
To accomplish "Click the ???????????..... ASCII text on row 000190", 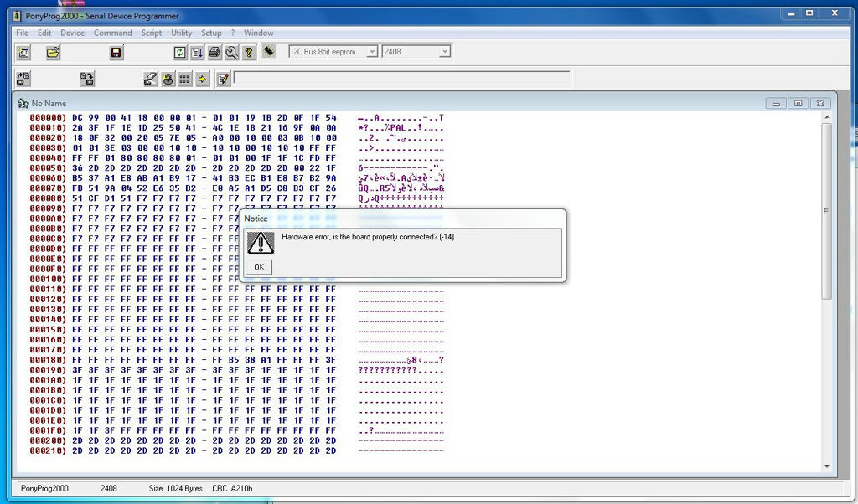I will (401, 370).
